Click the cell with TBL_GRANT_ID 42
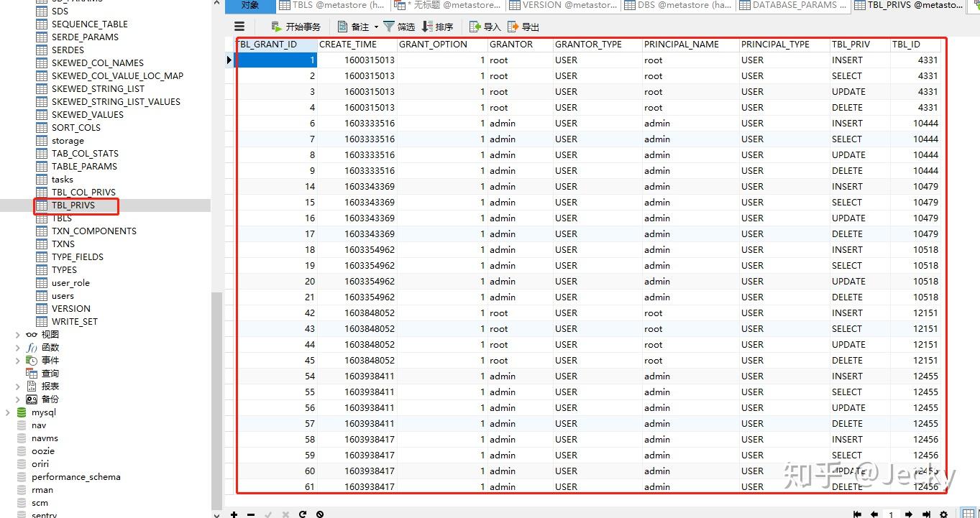980x518 pixels. [277, 313]
